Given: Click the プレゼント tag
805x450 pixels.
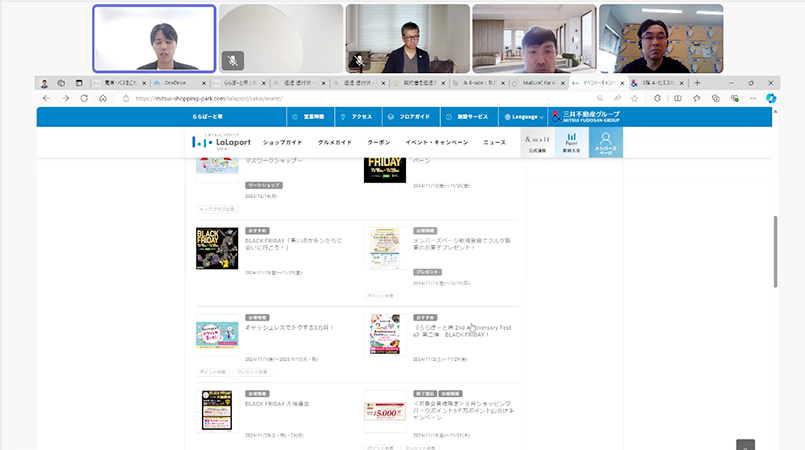Looking at the screenshot, I should click(x=428, y=272).
